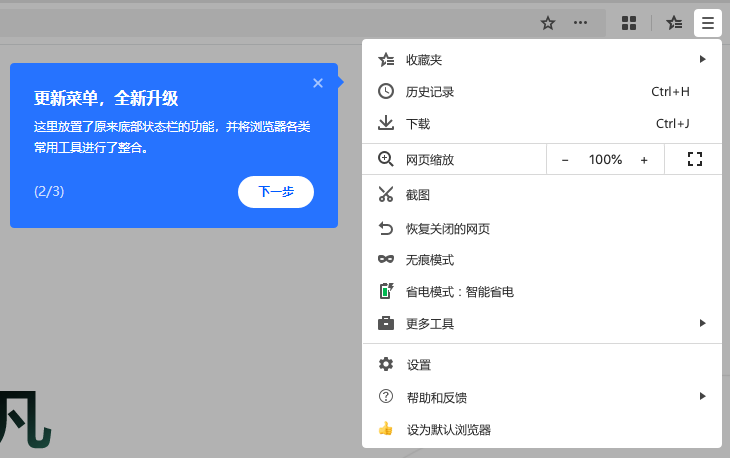This screenshot has height=458, width=730.
Task: Click the clock icon beside 历史记录
Action: click(x=385, y=91)
